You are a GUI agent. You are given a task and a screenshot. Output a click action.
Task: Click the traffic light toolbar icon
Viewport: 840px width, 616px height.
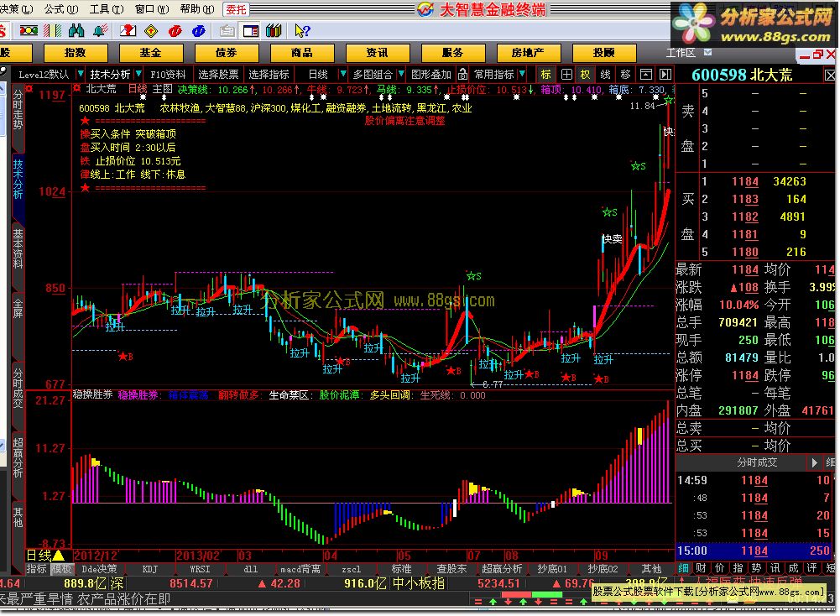click(29, 30)
